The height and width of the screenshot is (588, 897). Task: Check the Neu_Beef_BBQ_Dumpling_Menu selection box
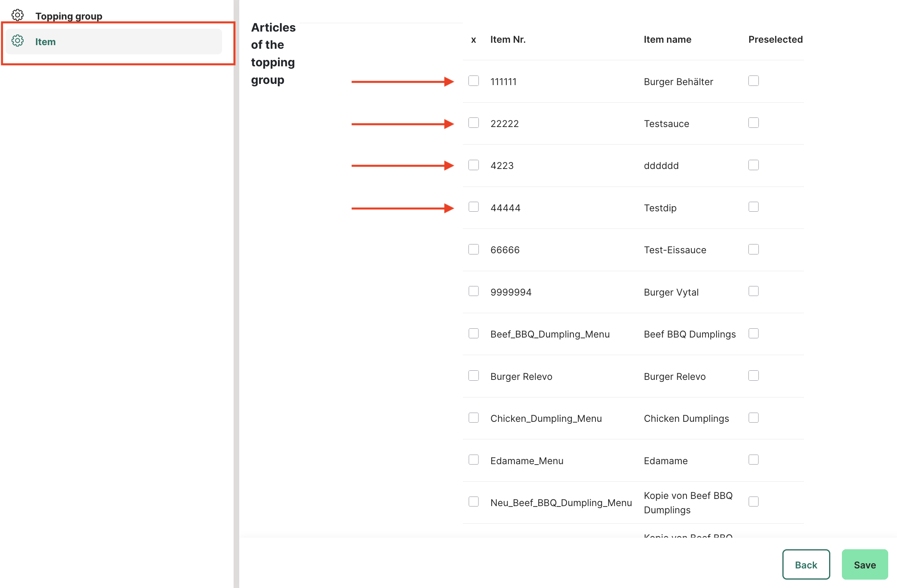click(474, 502)
